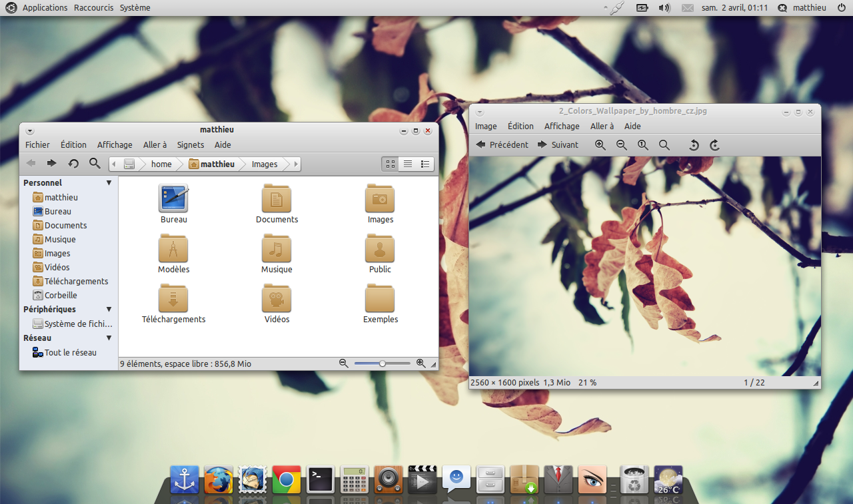Screen dimensions: 853x504
Task: Switch to list view mode
Action: [x=408, y=164]
